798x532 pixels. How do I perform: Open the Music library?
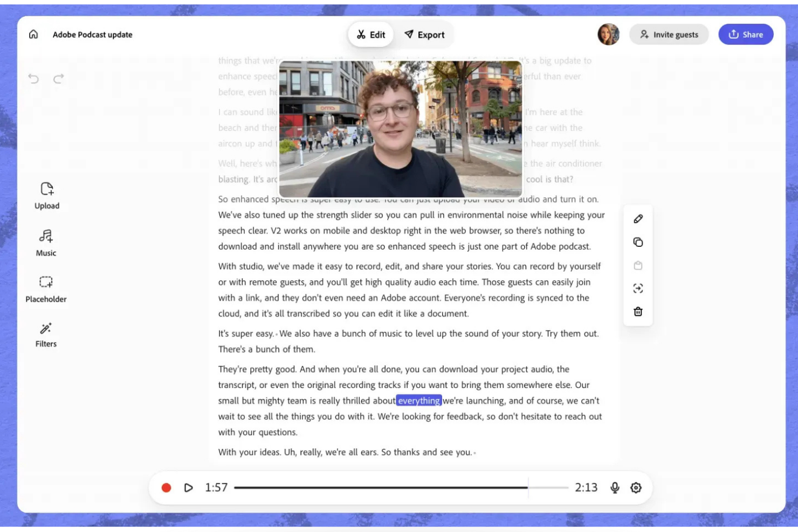tap(46, 243)
